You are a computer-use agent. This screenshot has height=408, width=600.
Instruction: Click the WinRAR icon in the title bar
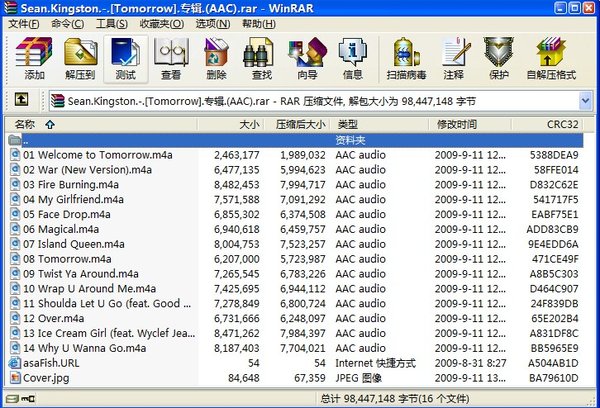[10, 8]
